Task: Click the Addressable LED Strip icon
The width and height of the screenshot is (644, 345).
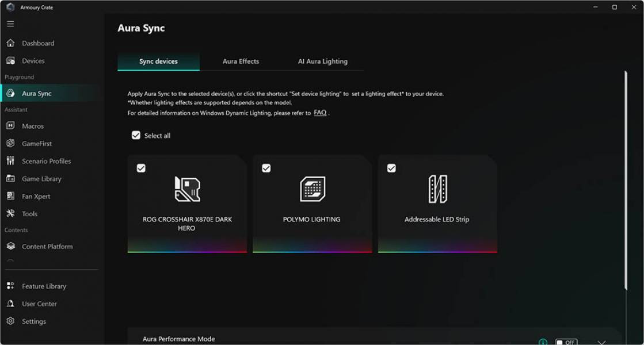Action: tap(438, 189)
